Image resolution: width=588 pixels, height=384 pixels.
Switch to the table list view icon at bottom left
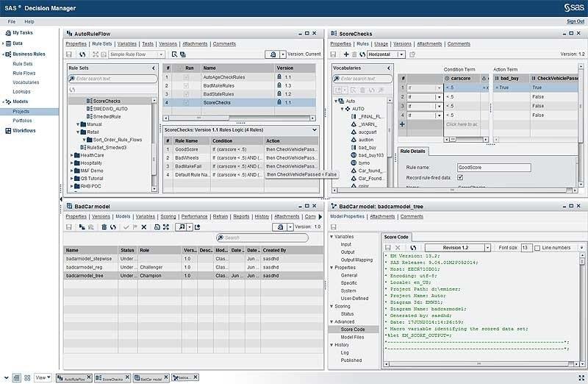click(x=16, y=377)
